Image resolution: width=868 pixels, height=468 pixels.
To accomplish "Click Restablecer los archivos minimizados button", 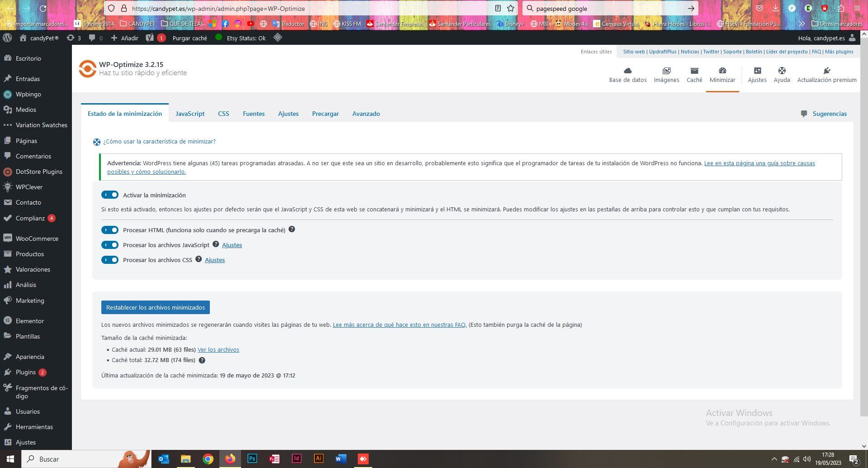I will (x=156, y=307).
